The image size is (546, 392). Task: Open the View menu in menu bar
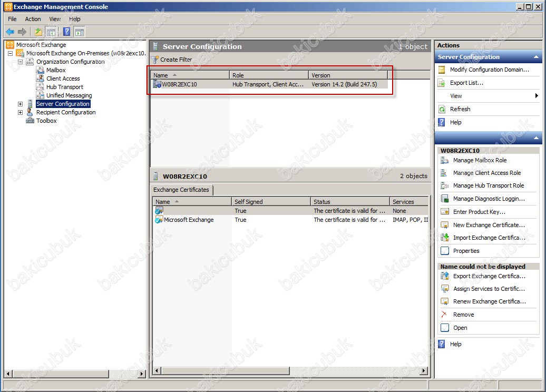click(55, 19)
